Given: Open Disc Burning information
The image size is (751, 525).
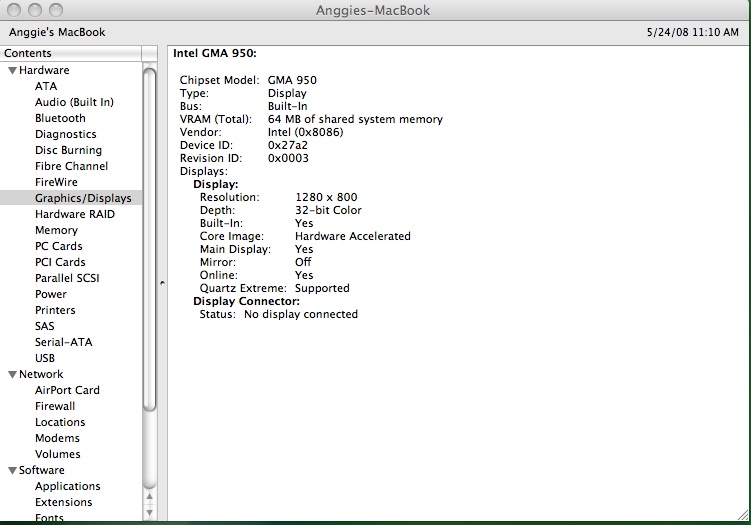Looking at the screenshot, I should (68, 150).
